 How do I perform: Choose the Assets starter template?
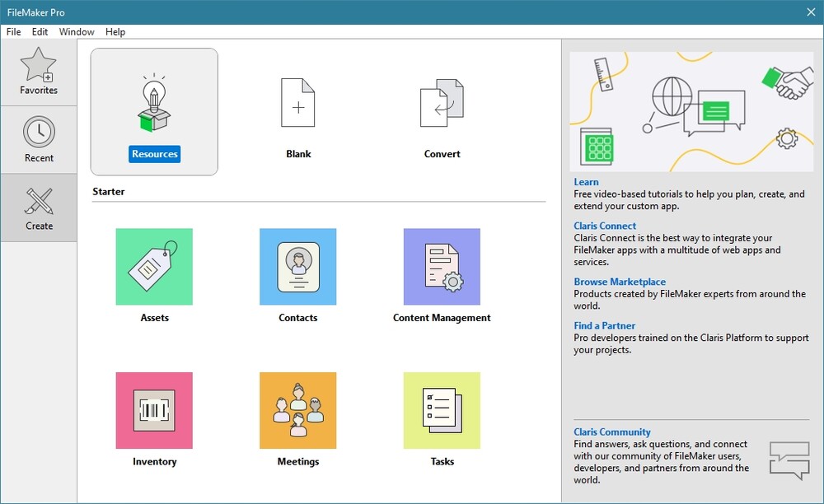pos(154,267)
